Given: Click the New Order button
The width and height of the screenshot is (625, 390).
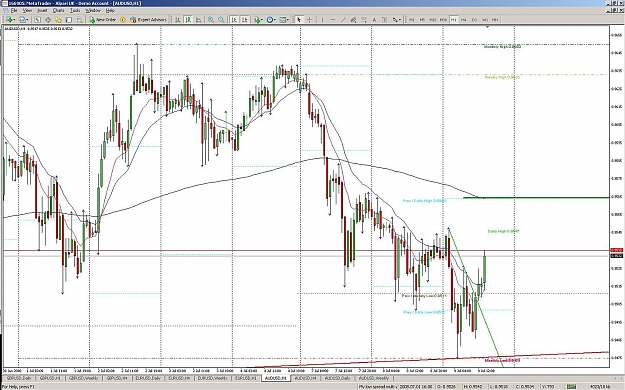Looking at the screenshot, I should pos(102,19).
